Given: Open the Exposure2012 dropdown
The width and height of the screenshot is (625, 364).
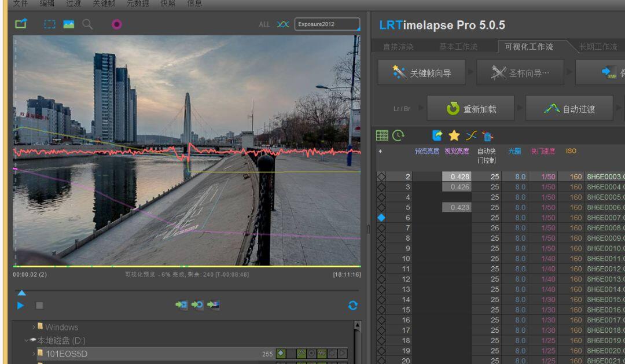Looking at the screenshot, I should coord(326,24).
